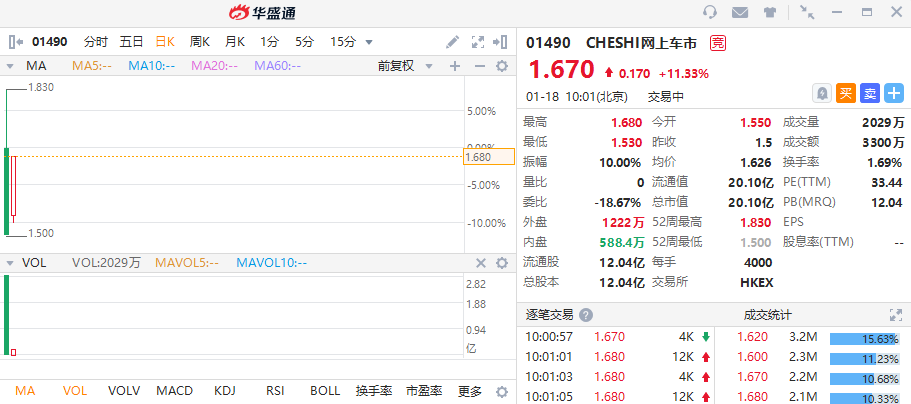Click the 1.680 price axis label

[489, 157]
